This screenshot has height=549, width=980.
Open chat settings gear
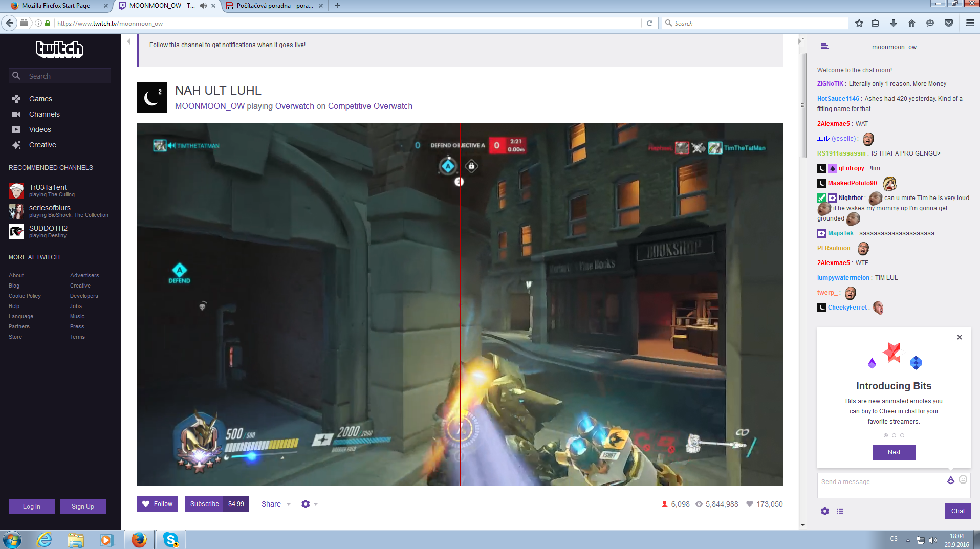click(x=825, y=511)
